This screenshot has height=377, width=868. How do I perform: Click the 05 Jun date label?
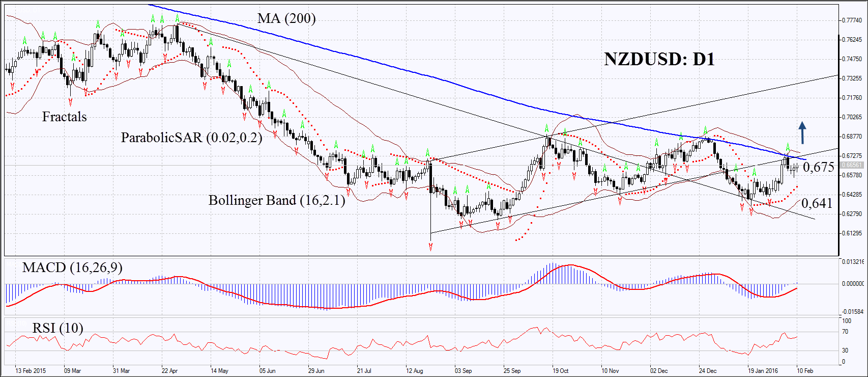pyautogui.click(x=267, y=370)
